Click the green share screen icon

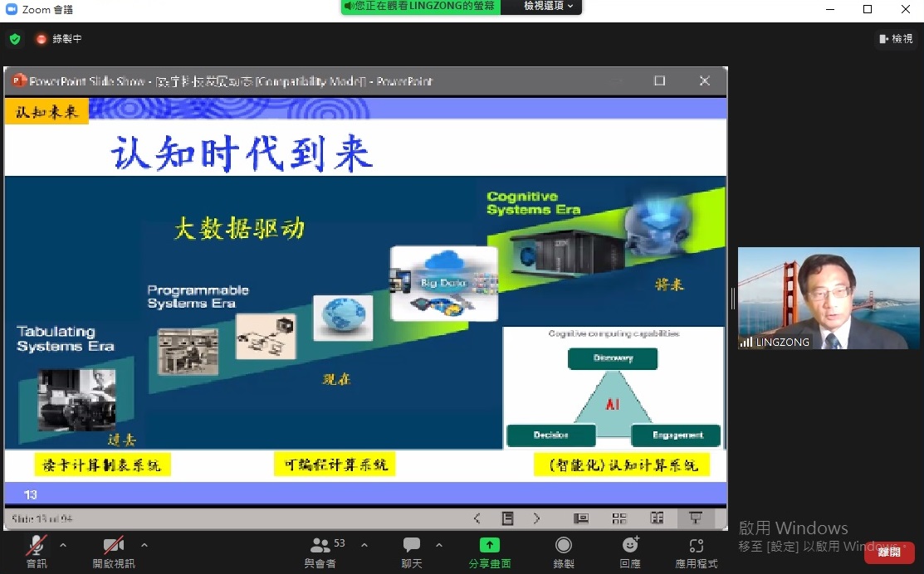click(x=490, y=546)
